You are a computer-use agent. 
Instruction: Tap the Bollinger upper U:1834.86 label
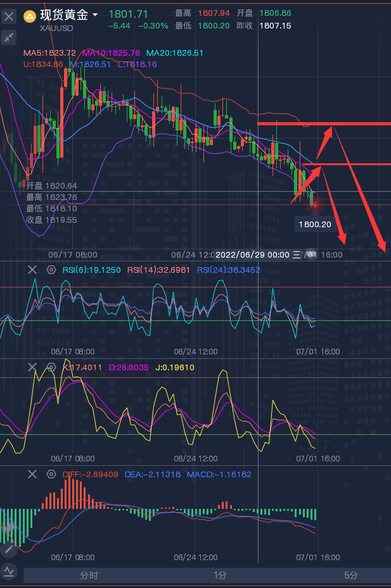pyautogui.click(x=43, y=64)
